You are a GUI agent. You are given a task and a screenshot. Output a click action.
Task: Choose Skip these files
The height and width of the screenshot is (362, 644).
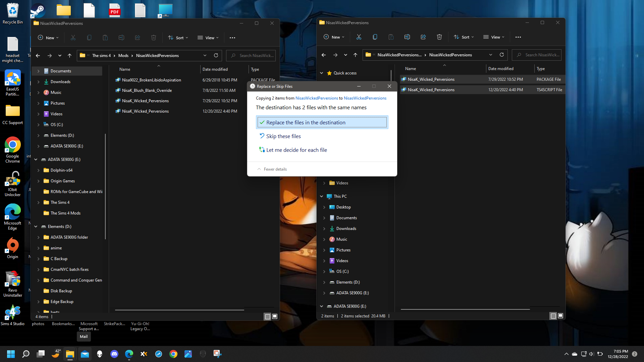pyautogui.click(x=322, y=136)
